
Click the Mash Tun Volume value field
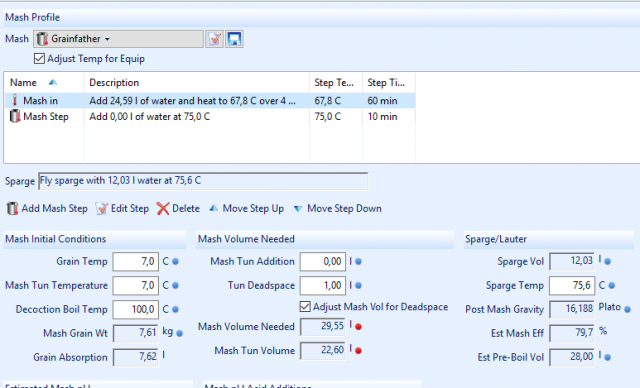pos(323,350)
